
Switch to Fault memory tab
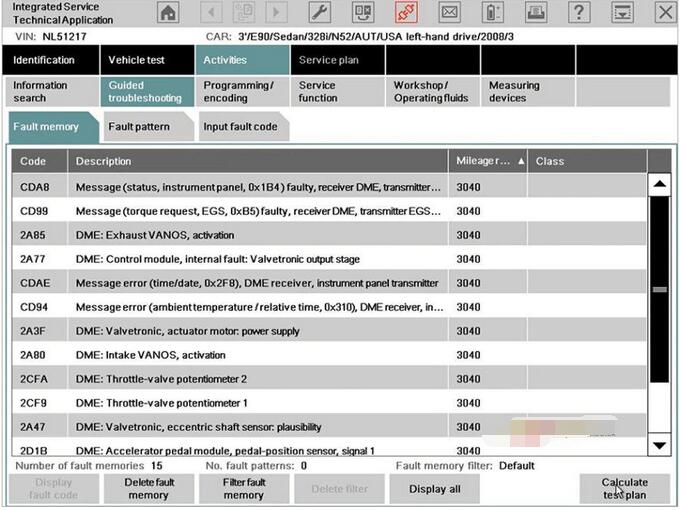pos(53,127)
